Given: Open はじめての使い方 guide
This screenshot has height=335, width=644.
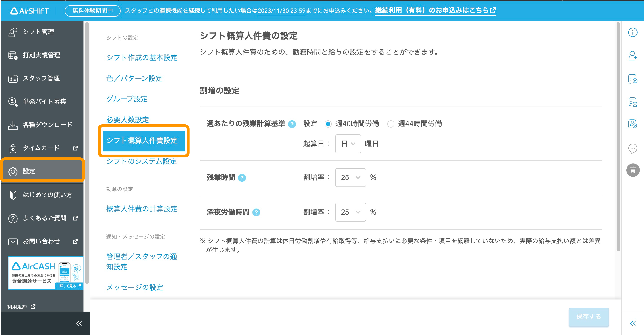Looking at the screenshot, I should (42, 195).
